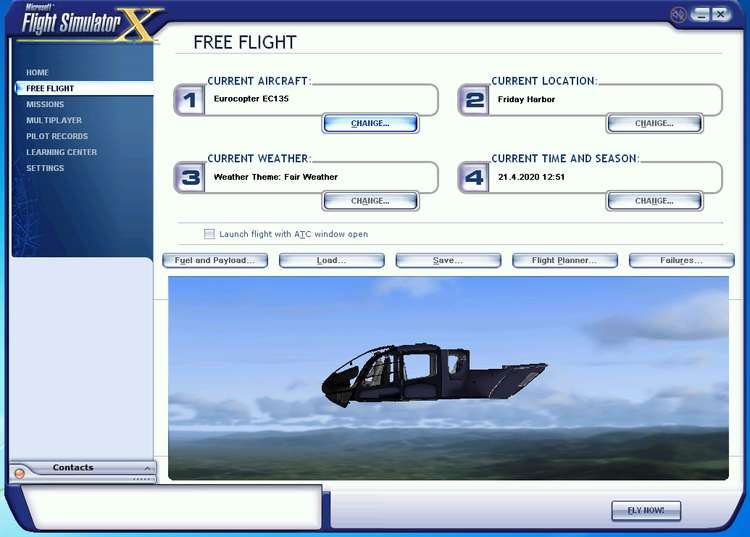Change the current time and season
750x537 pixels.
tap(654, 201)
